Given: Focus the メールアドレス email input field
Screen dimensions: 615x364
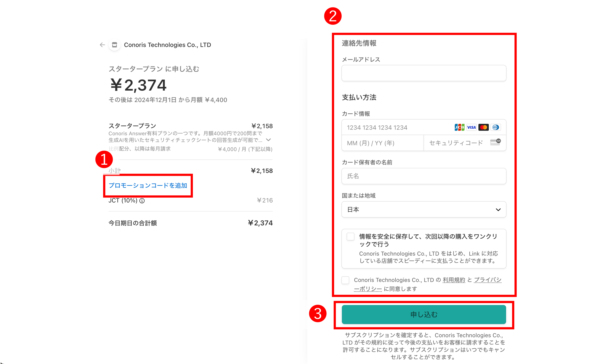Looking at the screenshot, I should tap(424, 73).
